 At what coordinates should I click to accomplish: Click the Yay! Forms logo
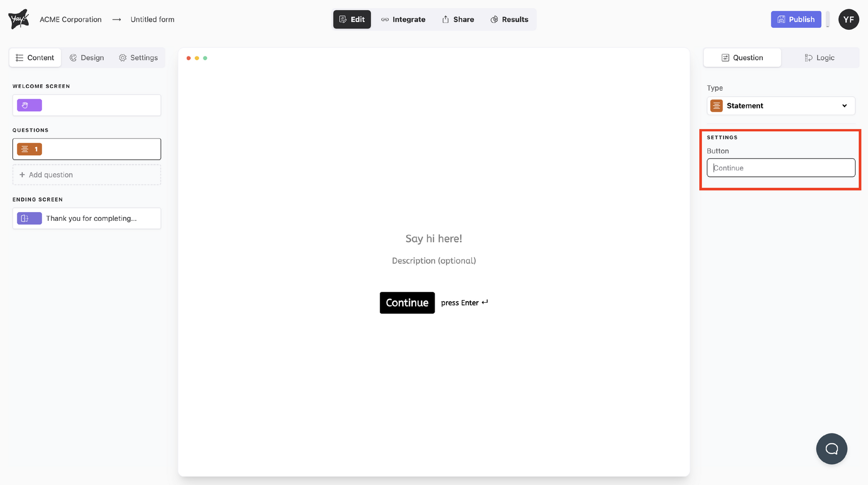(x=18, y=19)
